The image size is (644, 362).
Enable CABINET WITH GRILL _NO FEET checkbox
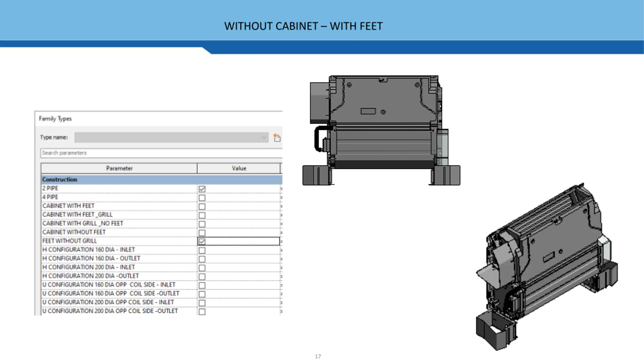tap(202, 224)
